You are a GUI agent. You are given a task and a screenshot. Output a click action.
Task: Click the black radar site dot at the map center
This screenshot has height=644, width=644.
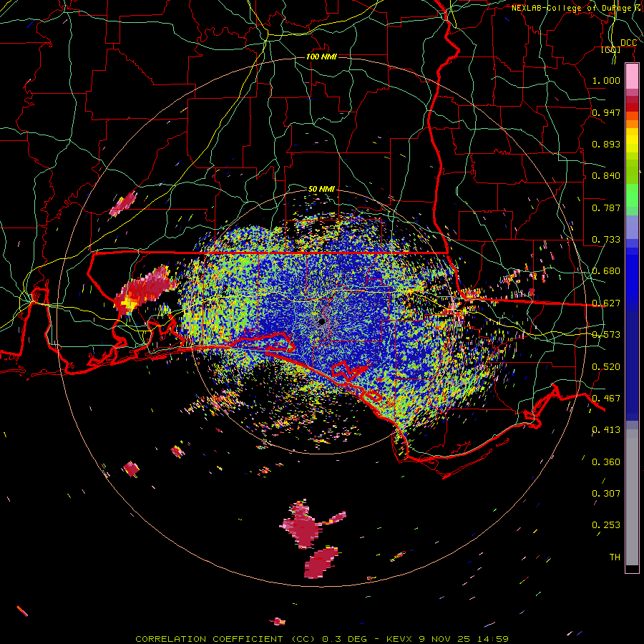coord(322,321)
